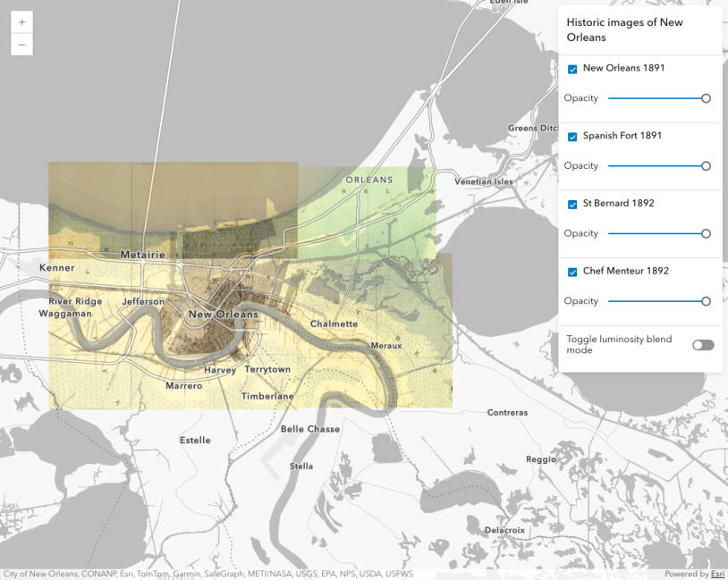This screenshot has height=580, width=728.
Task: Disable the Spanish Fort 1891 layer
Action: tap(572, 136)
